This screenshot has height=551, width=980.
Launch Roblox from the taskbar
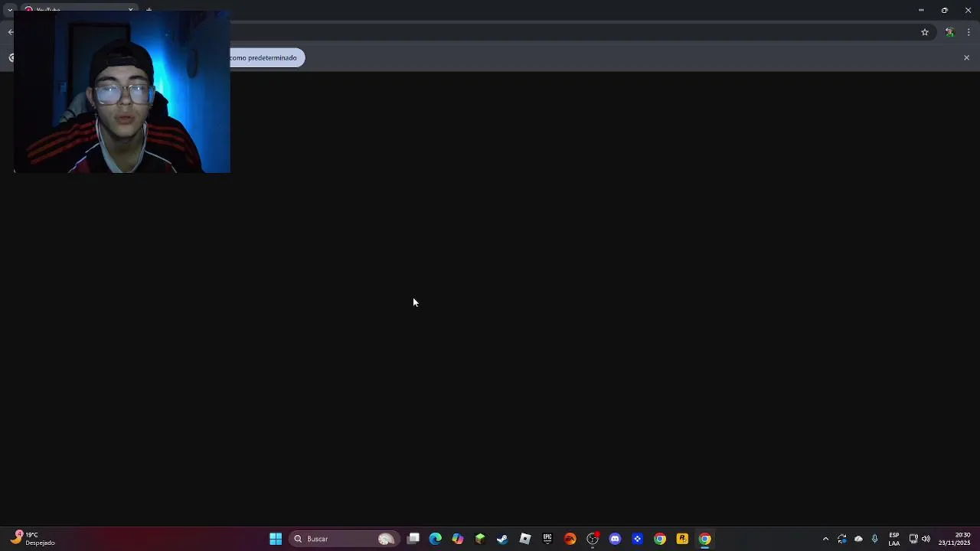525,539
